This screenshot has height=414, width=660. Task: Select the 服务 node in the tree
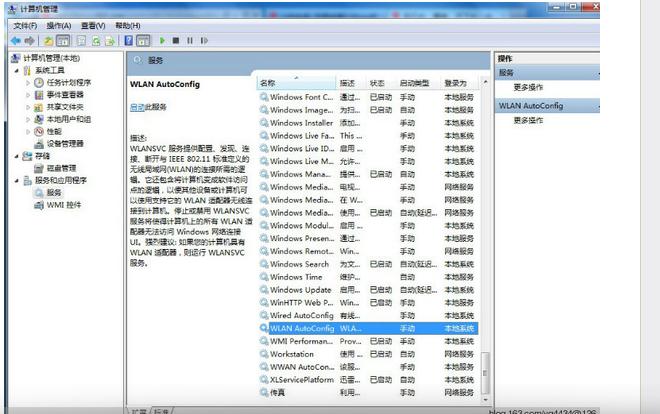point(54,193)
